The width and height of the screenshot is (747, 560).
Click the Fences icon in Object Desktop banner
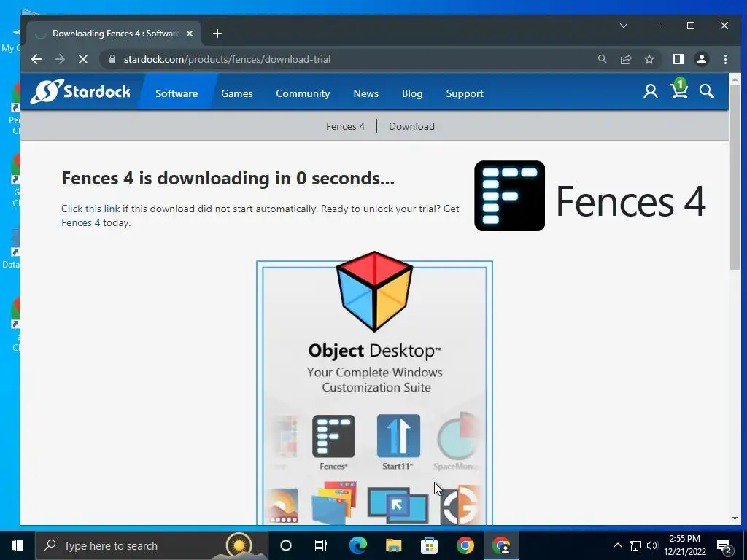pyautogui.click(x=333, y=436)
